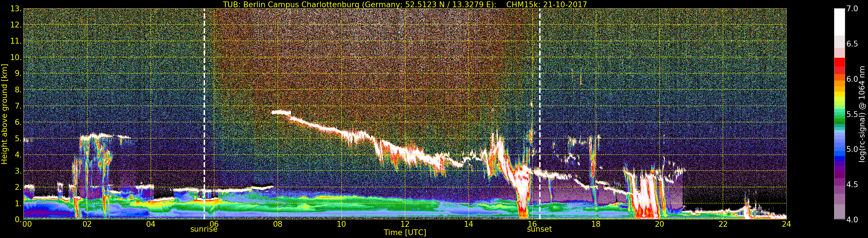
Task: Click the '5.5' value on the color scale
Action: click(852, 114)
